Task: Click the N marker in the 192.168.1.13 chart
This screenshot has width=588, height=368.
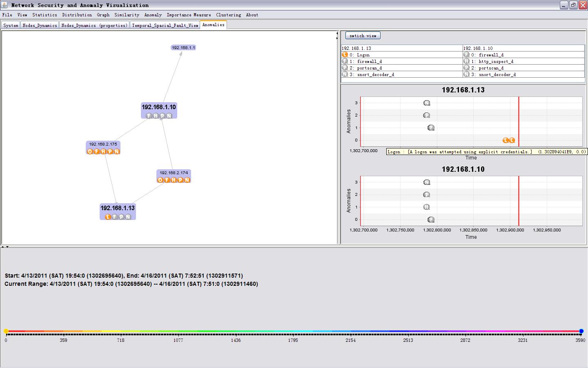Action: point(427,103)
